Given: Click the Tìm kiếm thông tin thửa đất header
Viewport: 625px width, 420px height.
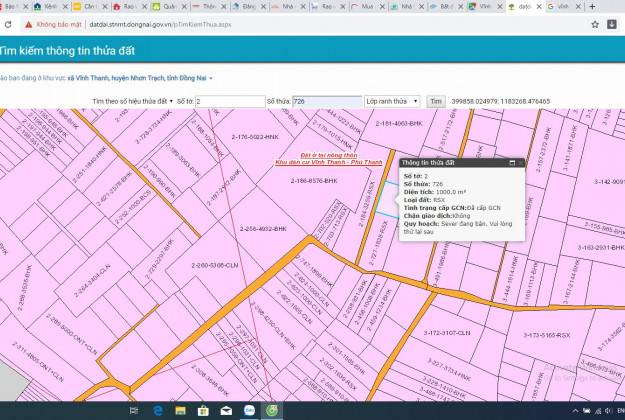Looking at the screenshot, I should point(67,49).
